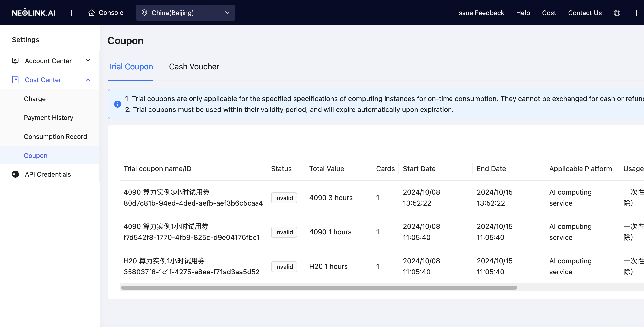Viewport: 644px width, 327px height.
Task: Click the Cost Center list icon
Action: pos(15,80)
